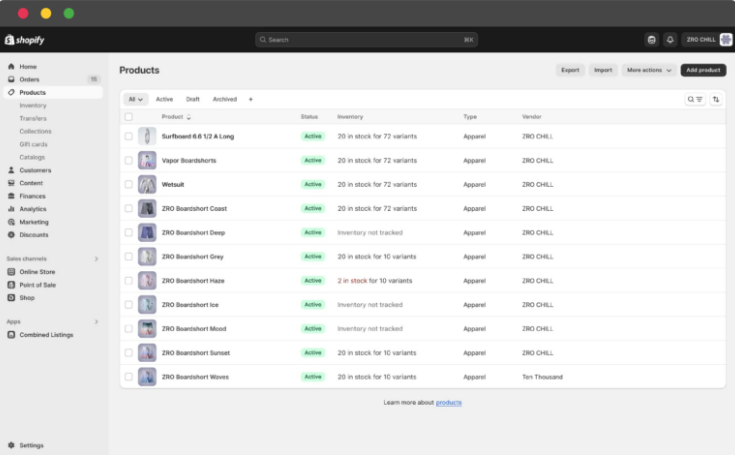
Task: Open Inventory in the sidebar
Action: pyautogui.click(x=33, y=105)
